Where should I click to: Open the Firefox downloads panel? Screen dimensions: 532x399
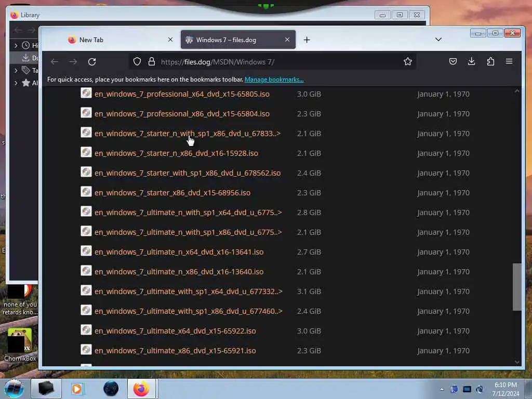tap(472, 61)
